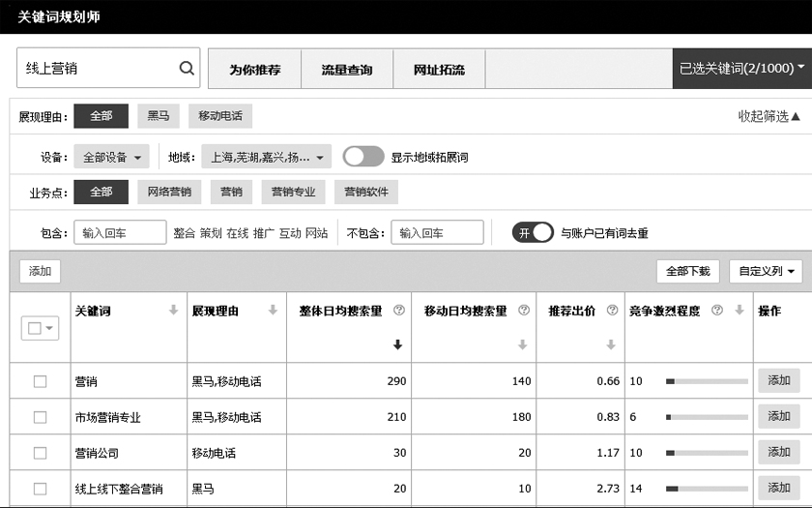The image size is (812, 508).
Task: Add the 营销 keyword row
Action: [x=779, y=380]
